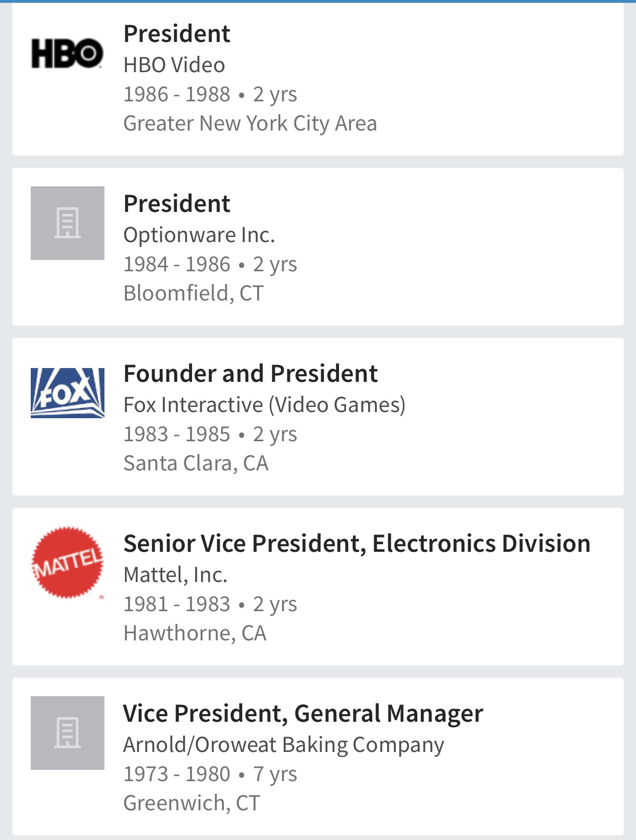Screen dimensions: 636x840
Task: Tap the Fox Interactive logo
Action: tap(67, 393)
